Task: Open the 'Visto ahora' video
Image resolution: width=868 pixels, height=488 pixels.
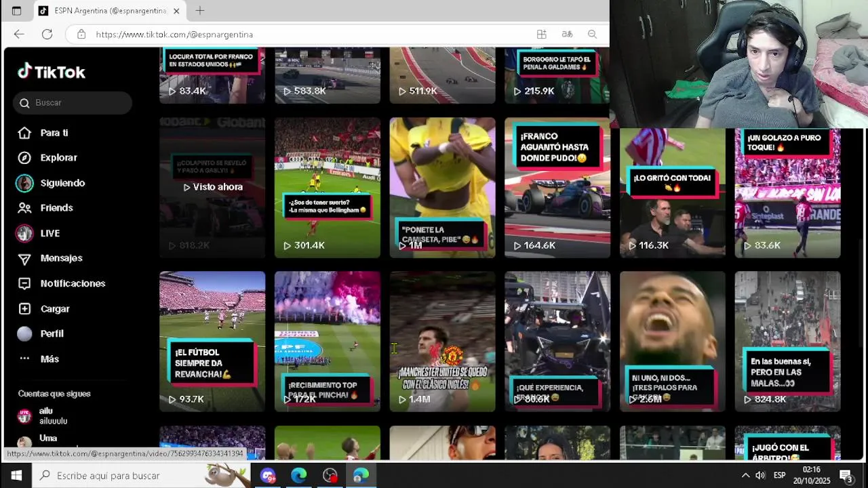Action: 212,188
